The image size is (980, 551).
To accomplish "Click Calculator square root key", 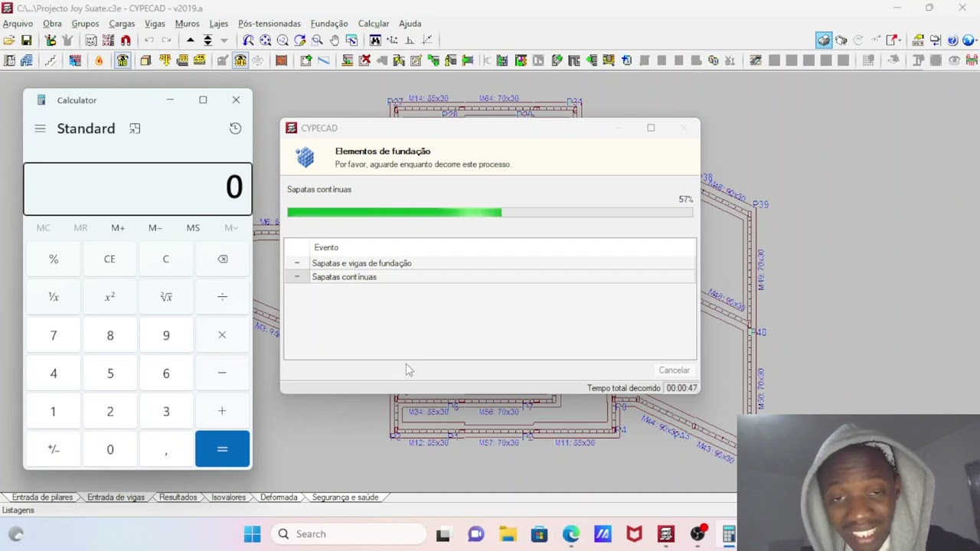I will point(166,297).
